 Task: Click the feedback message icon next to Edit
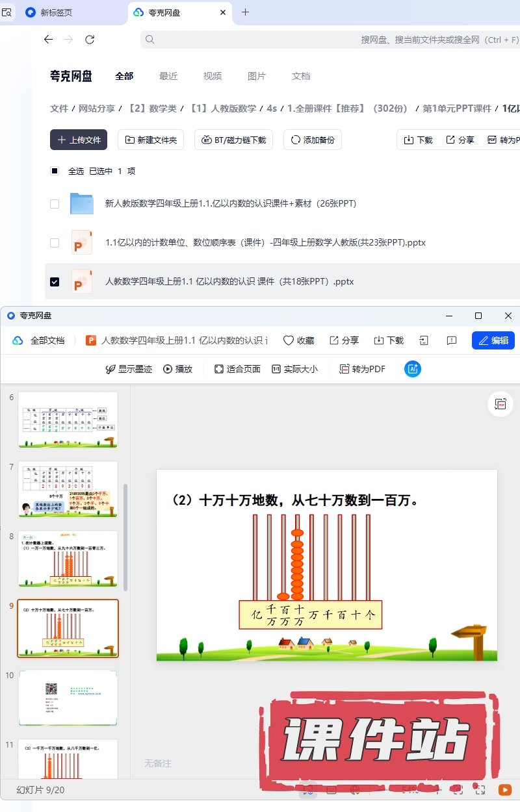click(452, 340)
